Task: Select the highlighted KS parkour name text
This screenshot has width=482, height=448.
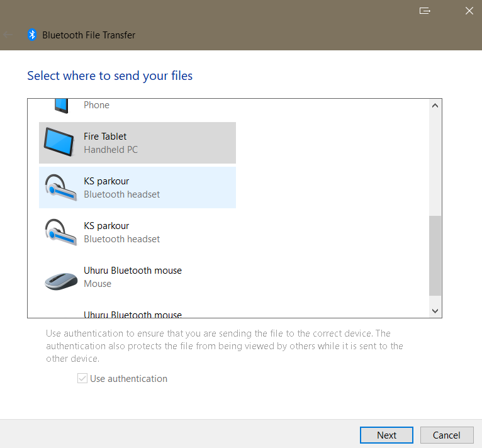Action: tap(106, 181)
